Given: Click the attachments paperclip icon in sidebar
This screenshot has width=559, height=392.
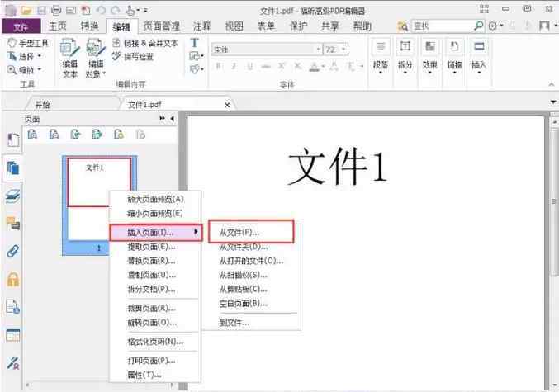Looking at the screenshot, I should click(13, 252).
